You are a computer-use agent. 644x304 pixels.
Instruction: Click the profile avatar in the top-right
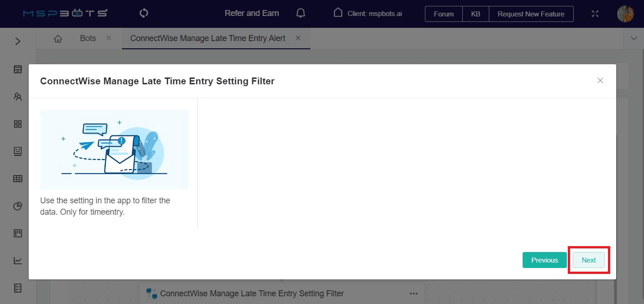pyautogui.click(x=625, y=14)
